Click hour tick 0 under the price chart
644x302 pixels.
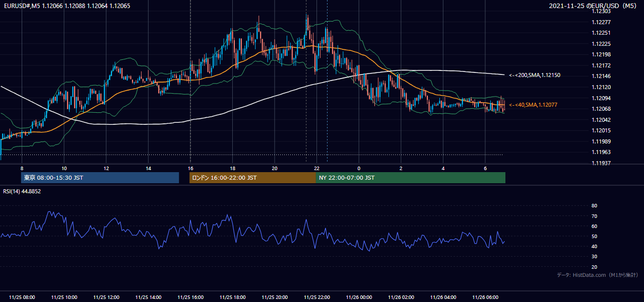pos(358,168)
